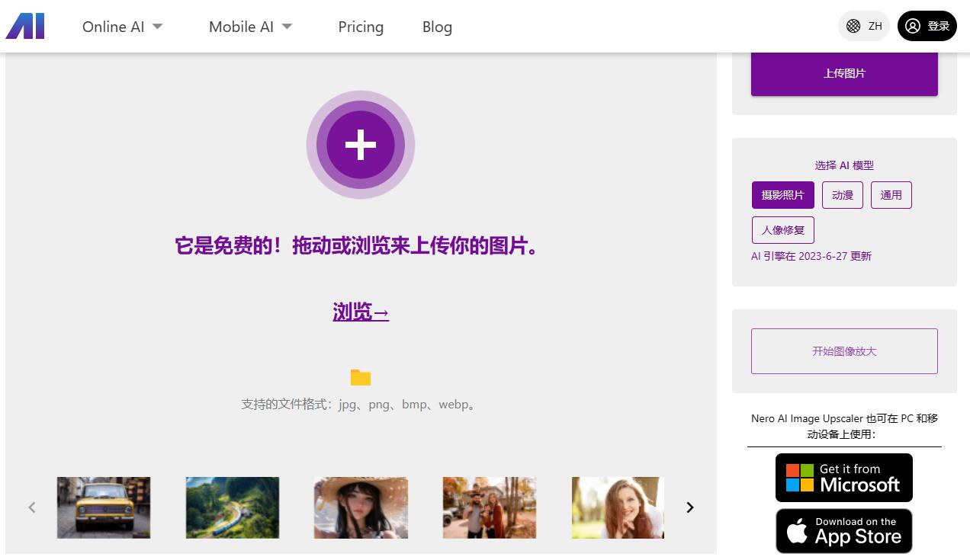Open Download on the App Store badge
The width and height of the screenshot is (970, 560).
tap(844, 531)
